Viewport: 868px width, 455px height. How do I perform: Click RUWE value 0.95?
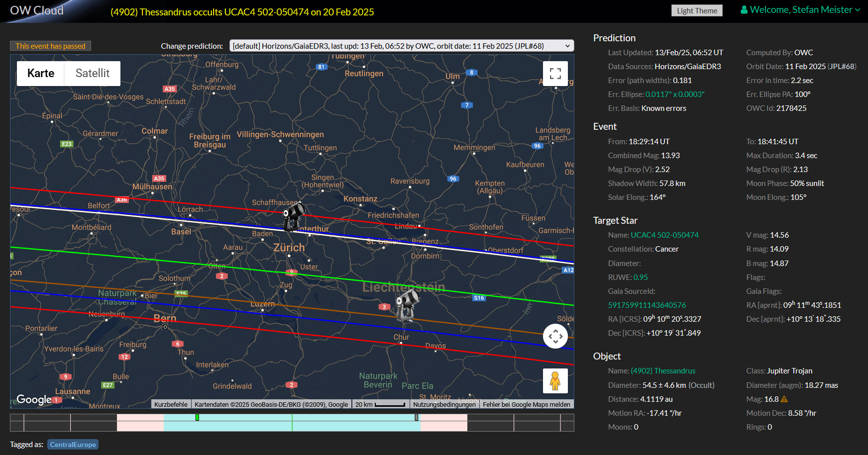641,277
